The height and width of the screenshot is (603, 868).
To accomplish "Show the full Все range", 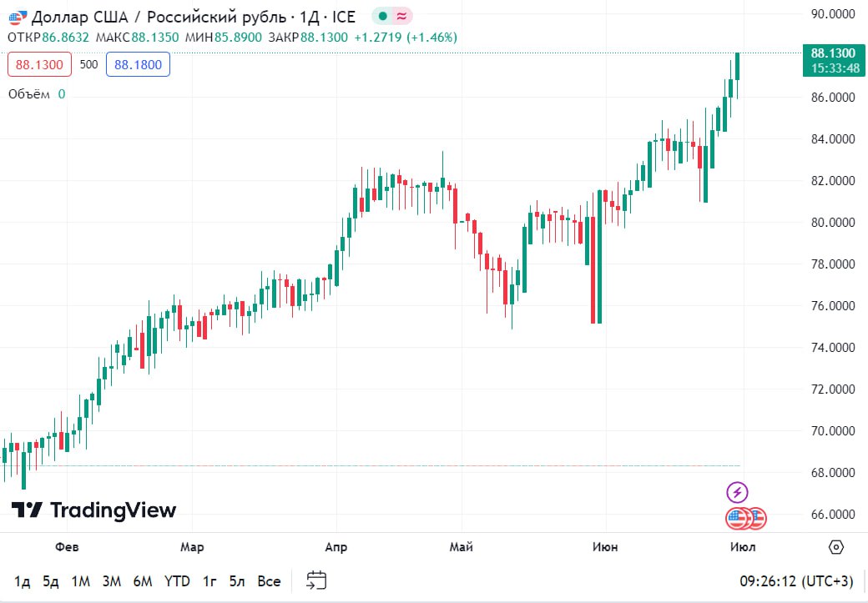I will (x=269, y=581).
